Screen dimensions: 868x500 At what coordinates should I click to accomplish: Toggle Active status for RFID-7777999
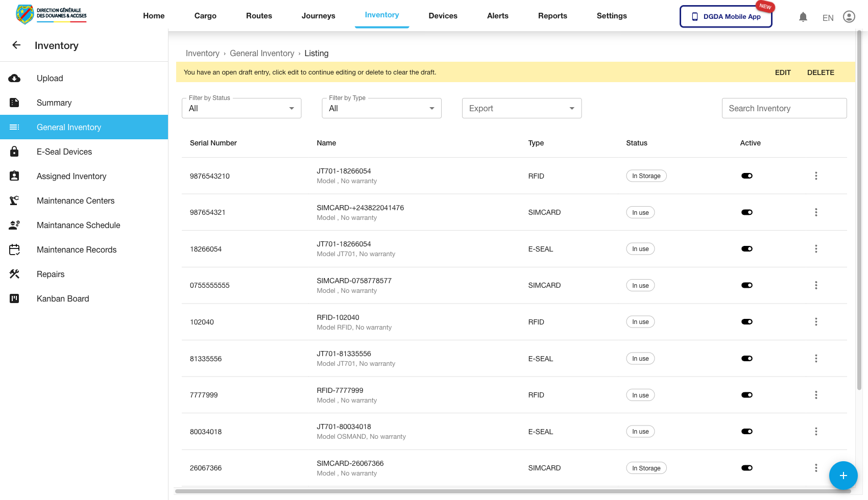(x=747, y=394)
